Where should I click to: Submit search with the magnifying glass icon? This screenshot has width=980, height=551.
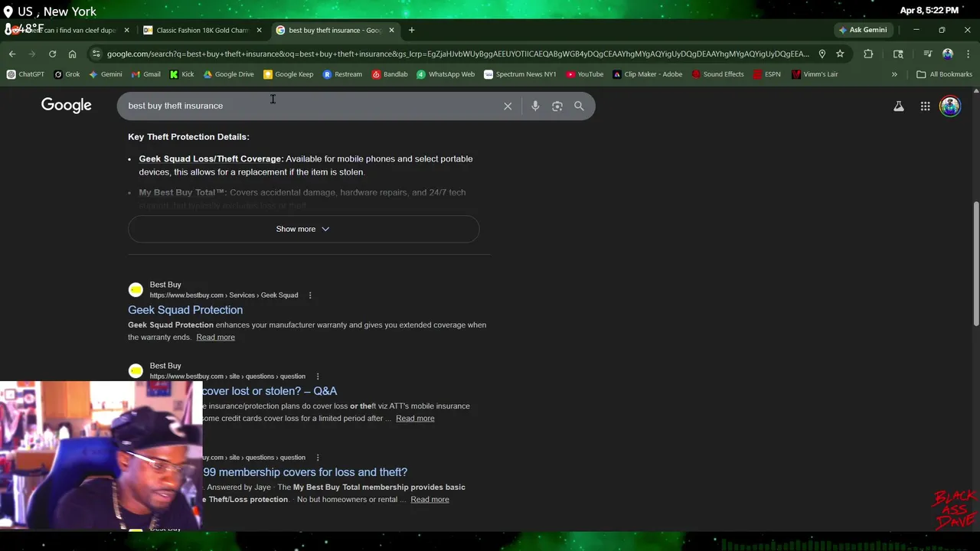pyautogui.click(x=579, y=106)
